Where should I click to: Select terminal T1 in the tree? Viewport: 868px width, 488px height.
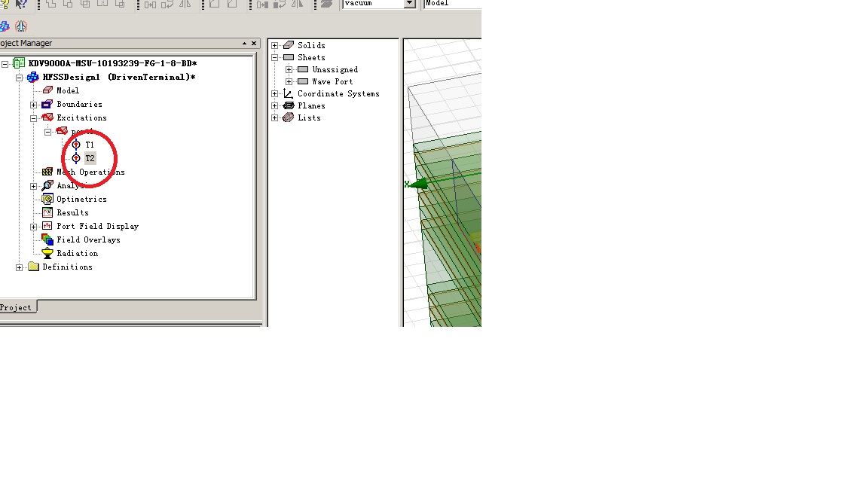pyautogui.click(x=90, y=145)
